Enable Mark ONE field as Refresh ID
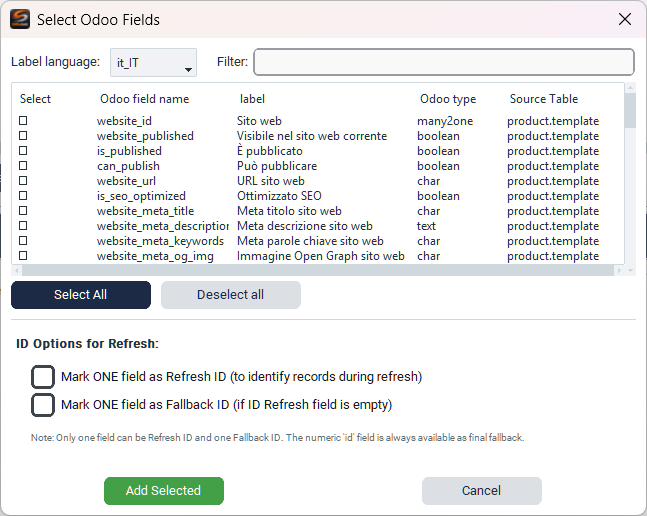 [43, 377]
